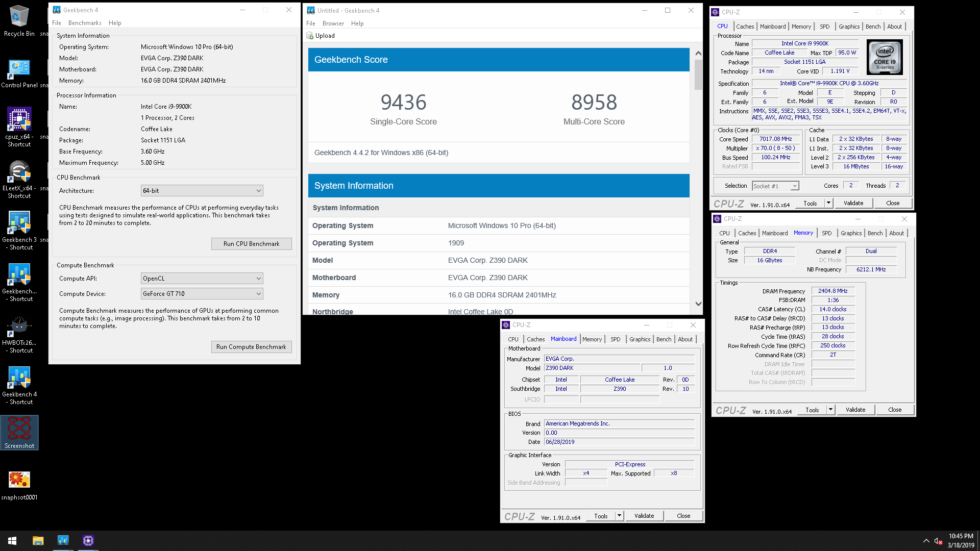Click Validate in the CPU-Z Memory window
The height and width of the screenshot is (551, 980).
click(855, 410)
